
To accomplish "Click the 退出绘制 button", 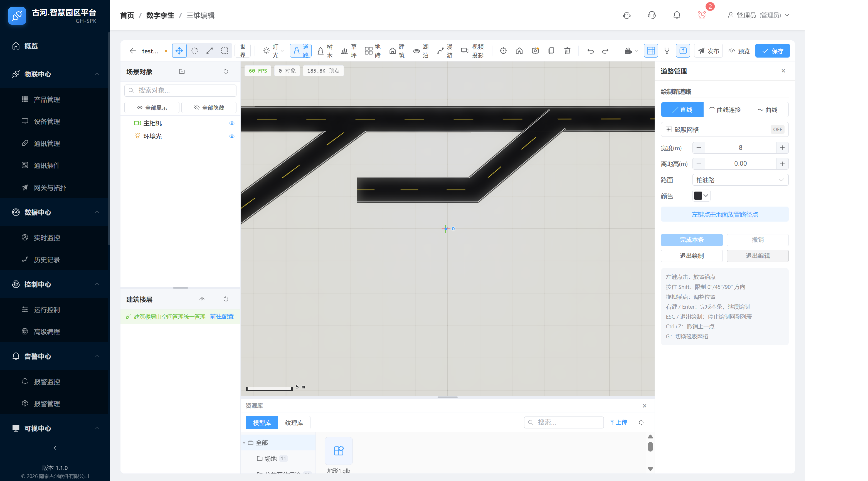I will 691,256.
